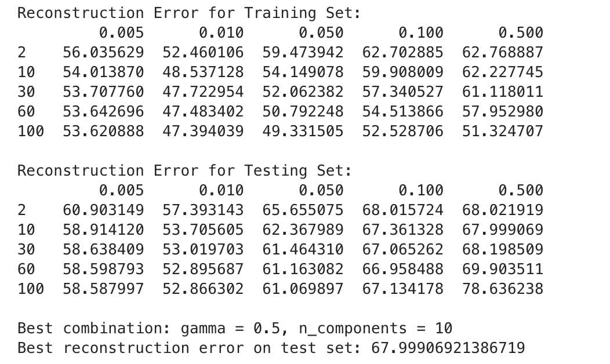Click row label 2 in testing table
The image size is (610, 364).
[22, 210]
